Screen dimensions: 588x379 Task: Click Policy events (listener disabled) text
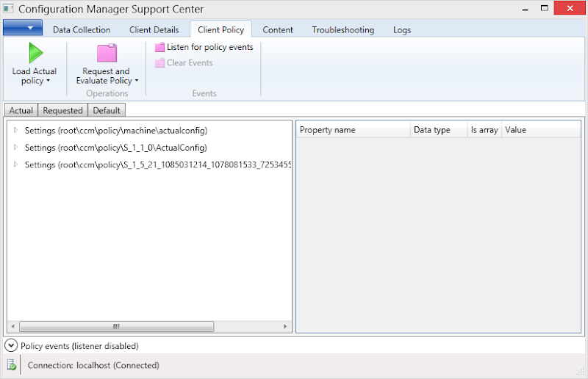[79, 346]
